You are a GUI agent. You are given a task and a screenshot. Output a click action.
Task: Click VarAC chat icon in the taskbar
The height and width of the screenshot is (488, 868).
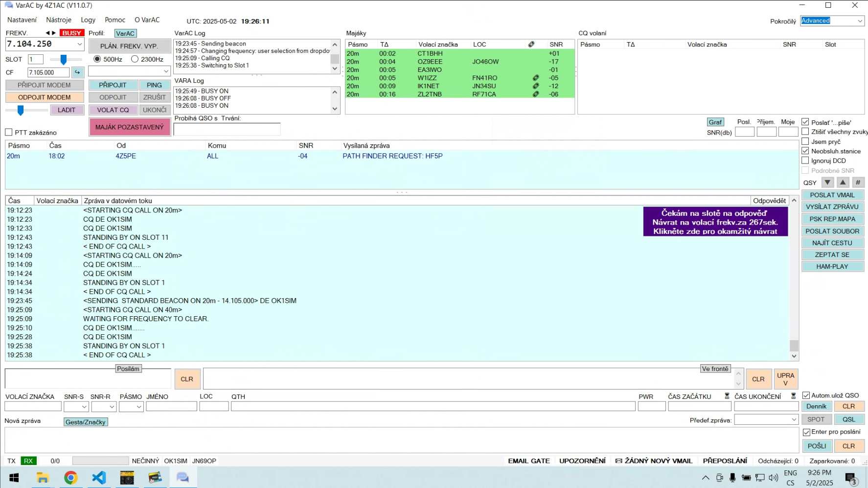[x=183, y=478]
